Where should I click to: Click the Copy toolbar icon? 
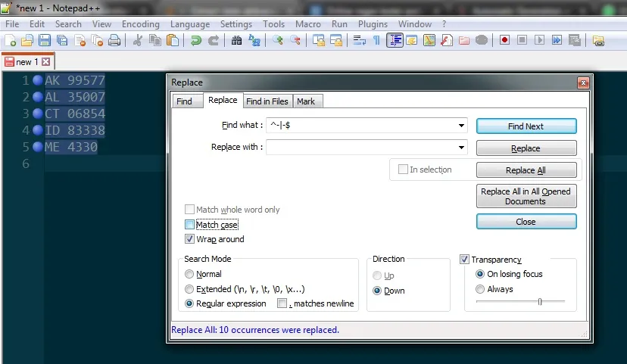(x=155, y=40)
